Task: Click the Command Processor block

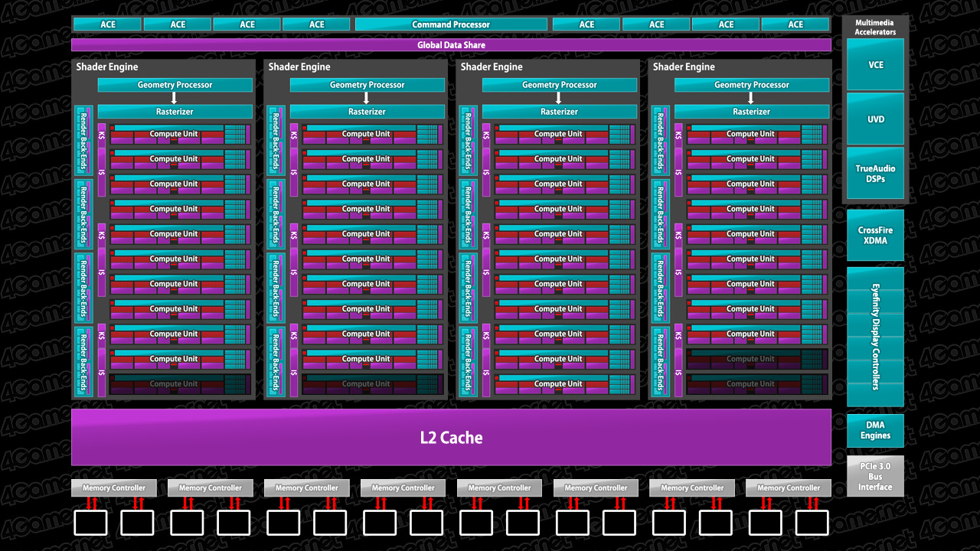Action: pyautogui.click(x=451, y=24)
